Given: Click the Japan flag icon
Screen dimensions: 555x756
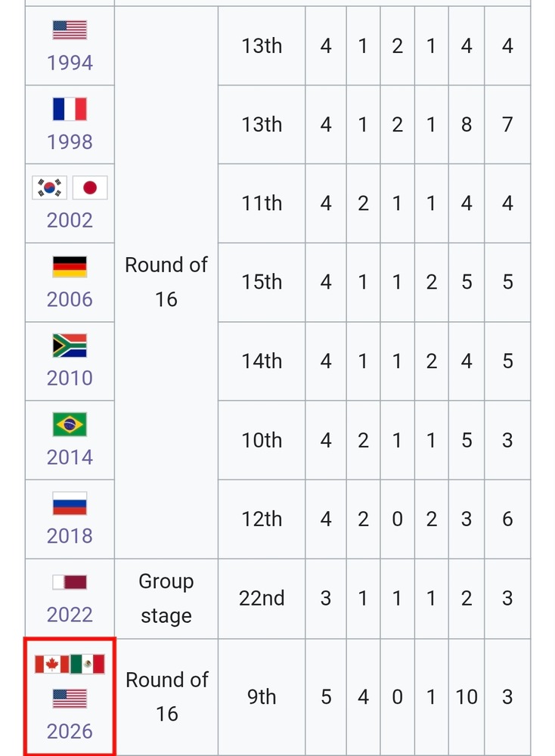Looking at the screenshot, I should click(x=90, y=187).
